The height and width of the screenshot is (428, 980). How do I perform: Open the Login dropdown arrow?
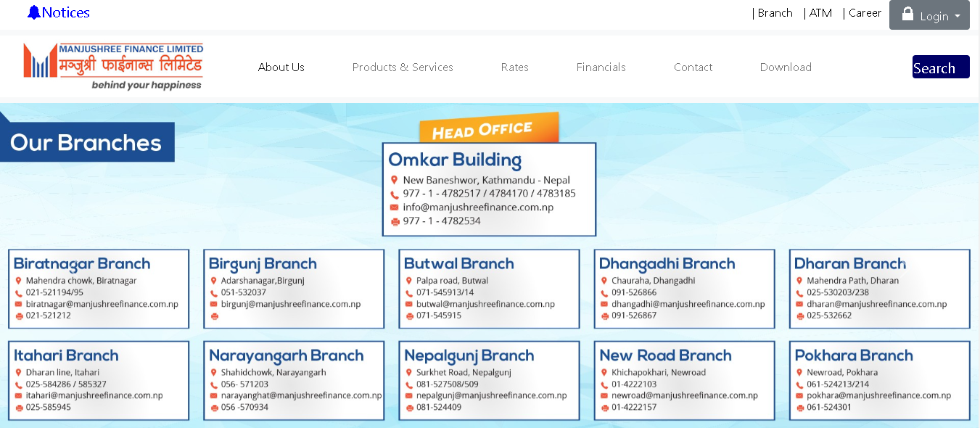958,16
